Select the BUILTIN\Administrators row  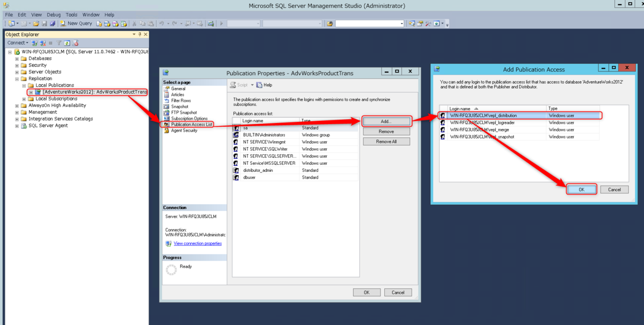296,135
